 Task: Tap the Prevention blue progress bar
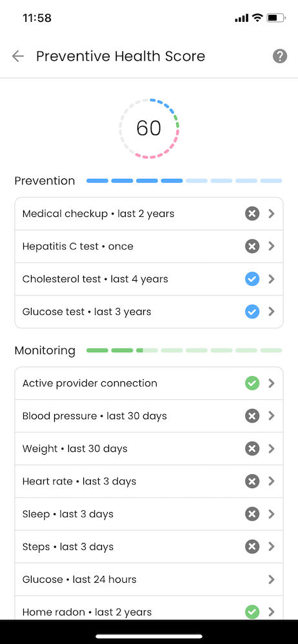coord(184,181)
